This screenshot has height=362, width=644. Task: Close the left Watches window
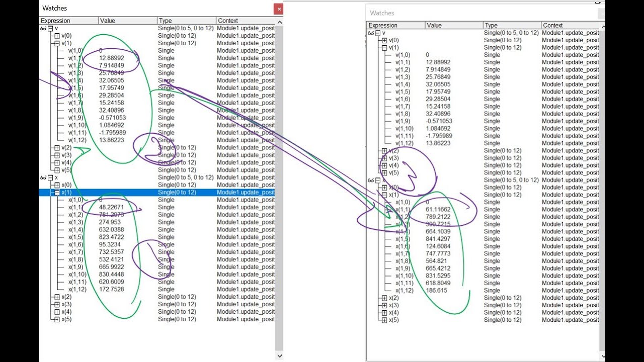click(x=279, y=9)
